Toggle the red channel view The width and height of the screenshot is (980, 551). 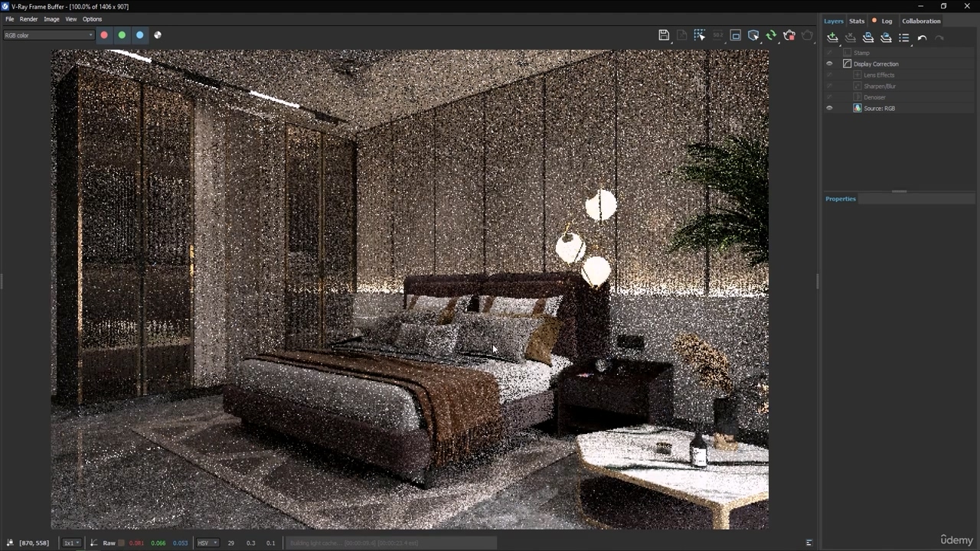pos(104,35)
